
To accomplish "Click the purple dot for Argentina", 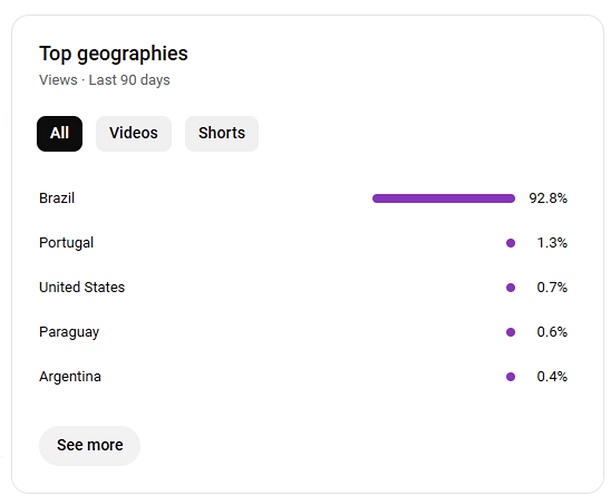I will [510, 377].
